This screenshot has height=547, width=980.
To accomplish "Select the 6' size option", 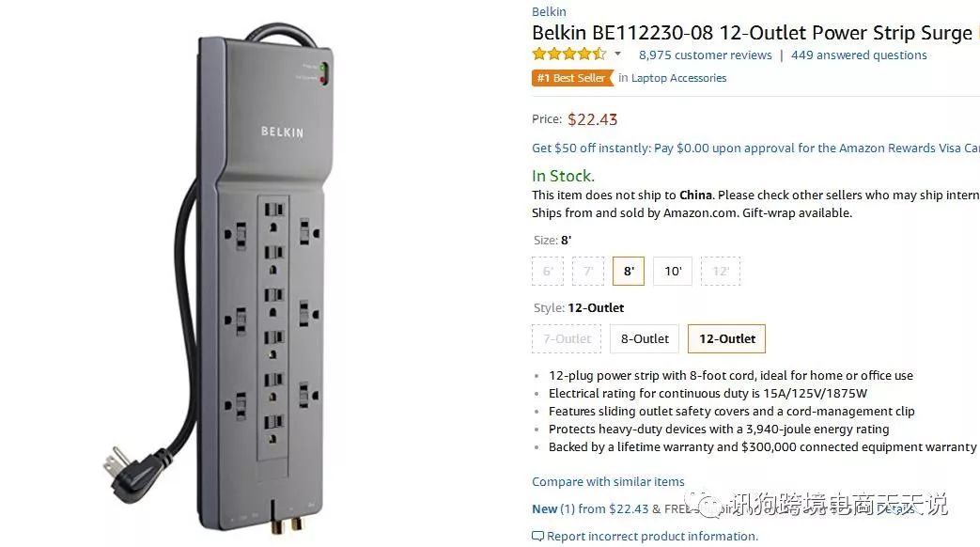I will pyautogui.click(x=547, y=272).
